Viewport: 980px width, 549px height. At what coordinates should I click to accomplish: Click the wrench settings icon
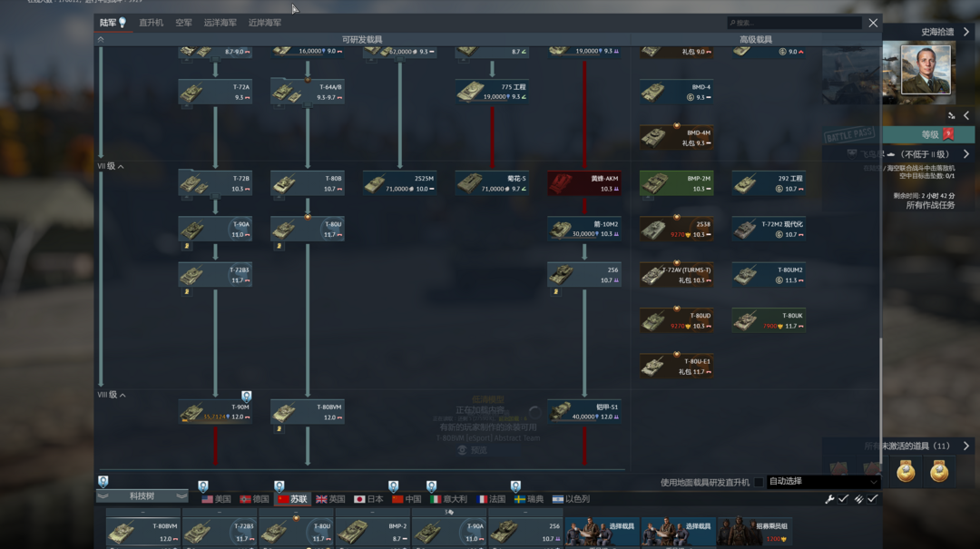(x=829, y=498)
